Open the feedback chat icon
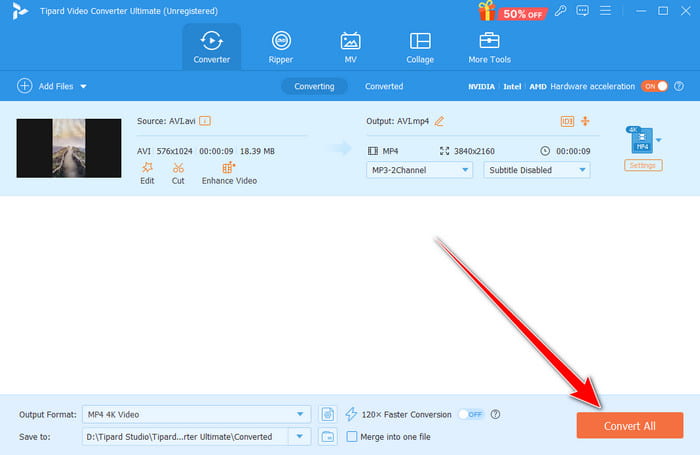 582,10
